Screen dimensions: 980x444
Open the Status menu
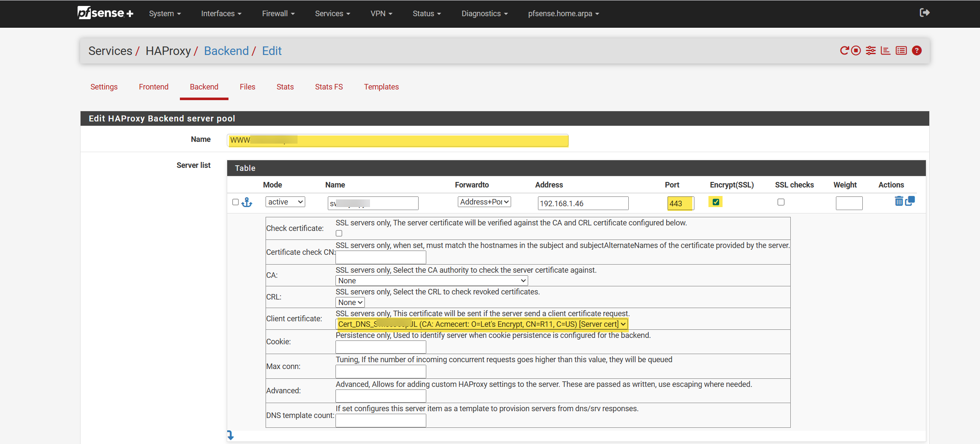point(427,14)
